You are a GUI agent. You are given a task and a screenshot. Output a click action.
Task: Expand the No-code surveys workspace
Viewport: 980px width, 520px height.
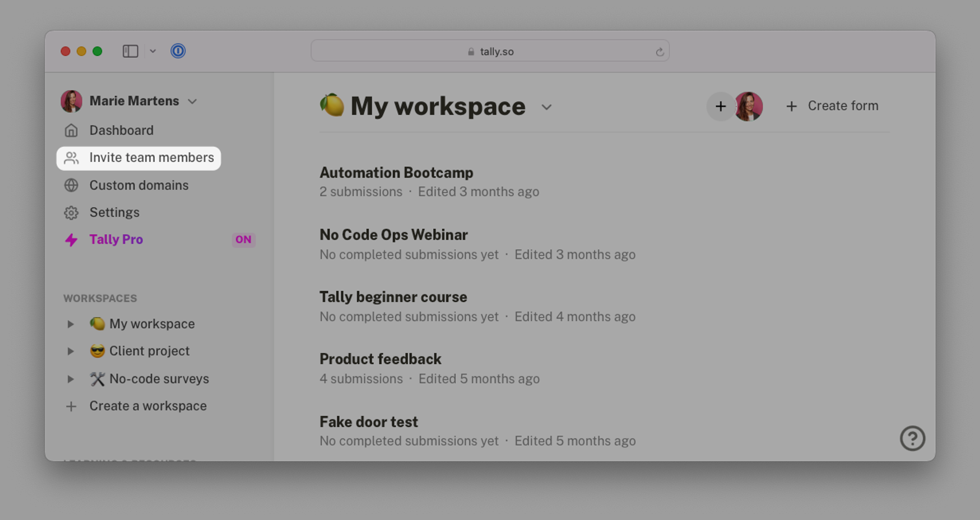click(71, 379)
